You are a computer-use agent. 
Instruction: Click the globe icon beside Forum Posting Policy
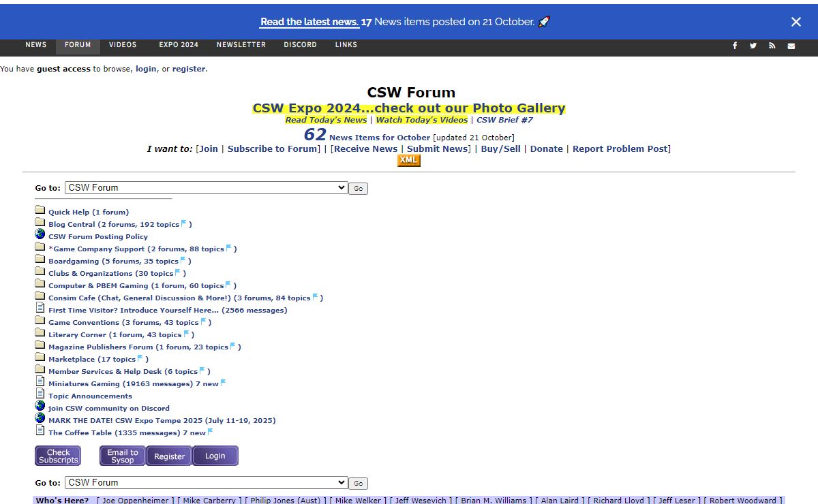pos(40,234)
